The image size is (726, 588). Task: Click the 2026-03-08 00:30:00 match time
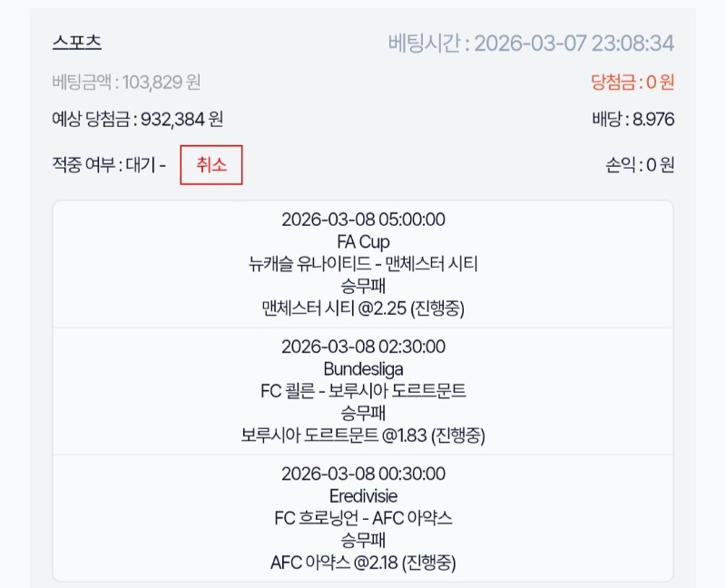click(363, 474)
